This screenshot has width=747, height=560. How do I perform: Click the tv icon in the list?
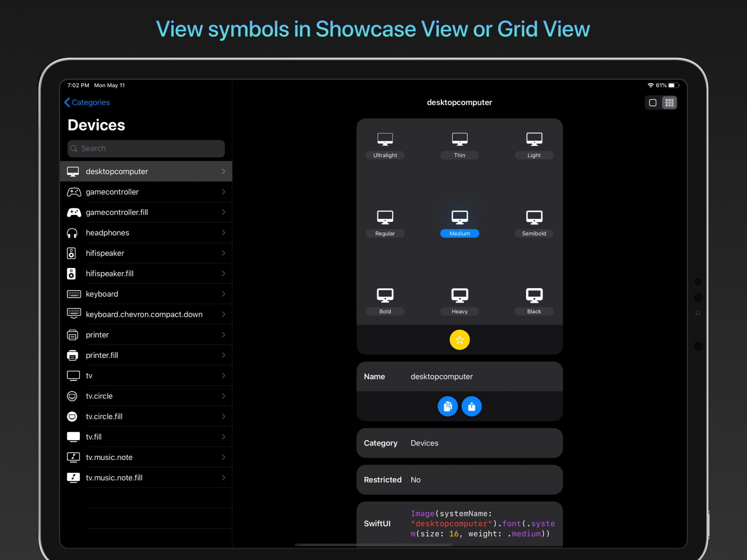73,376
